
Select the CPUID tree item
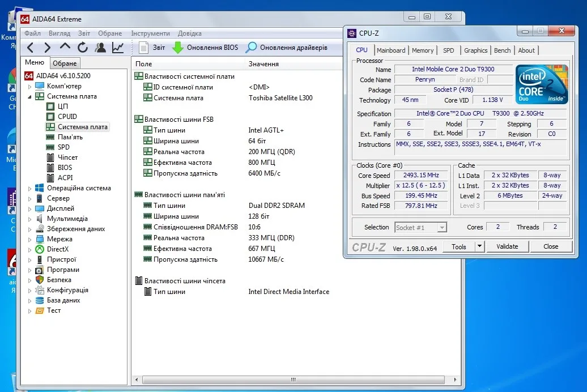(67, 117)
